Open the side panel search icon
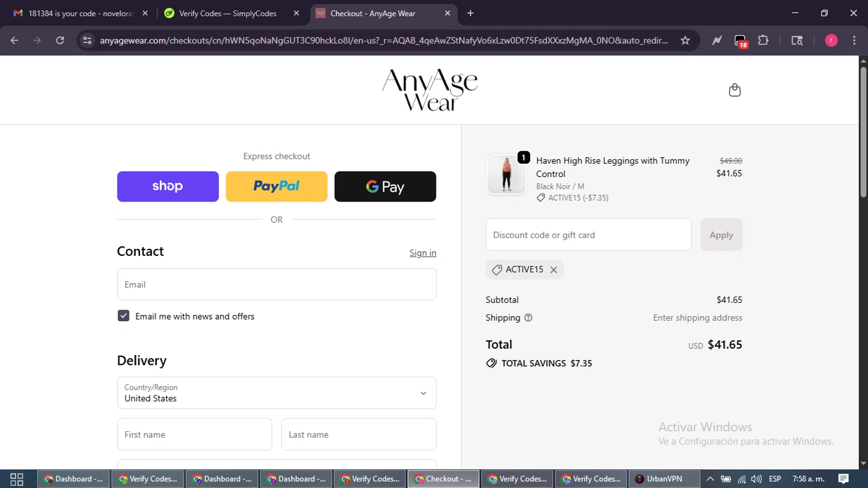 click(797, 41)
